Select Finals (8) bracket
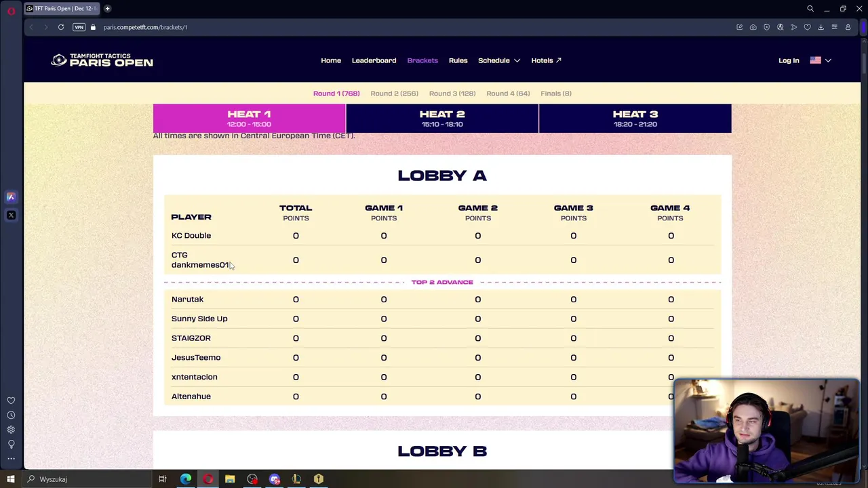 tap(556, 94)
